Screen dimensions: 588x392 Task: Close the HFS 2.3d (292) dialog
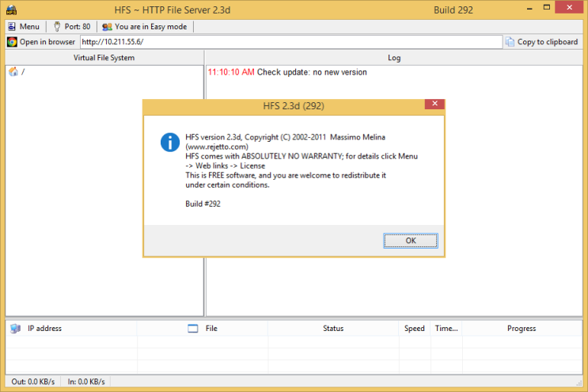[434, 104]
